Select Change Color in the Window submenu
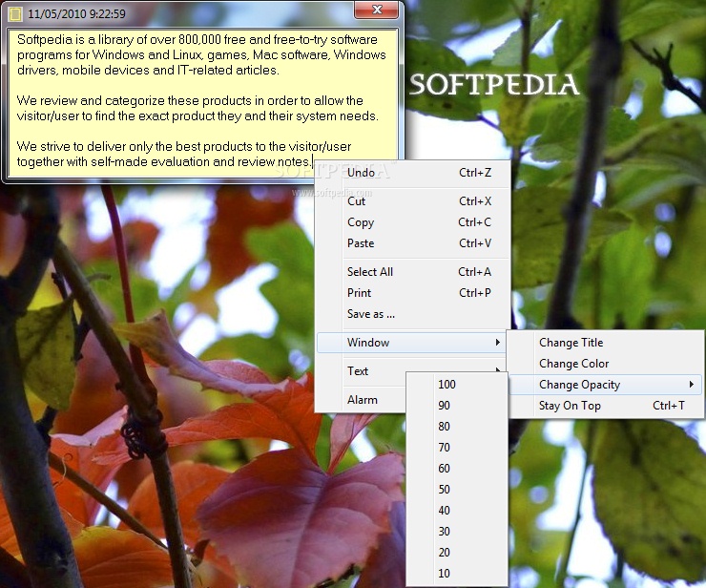706x588 pixels. [605, 364]
